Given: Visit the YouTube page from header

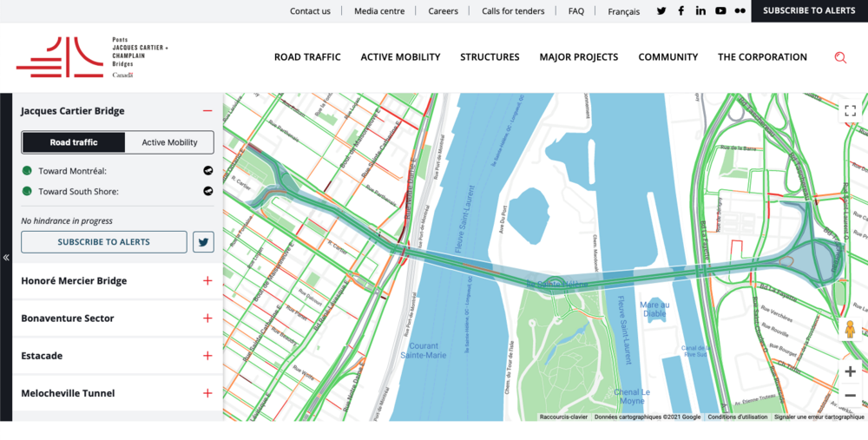Looking at the screenshot, I should [x=720, y=11].
